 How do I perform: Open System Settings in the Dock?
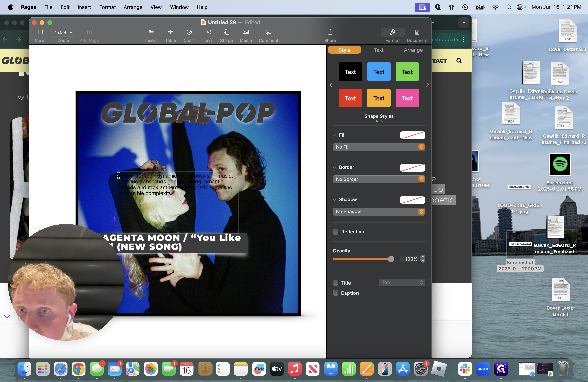pos(421,369)
